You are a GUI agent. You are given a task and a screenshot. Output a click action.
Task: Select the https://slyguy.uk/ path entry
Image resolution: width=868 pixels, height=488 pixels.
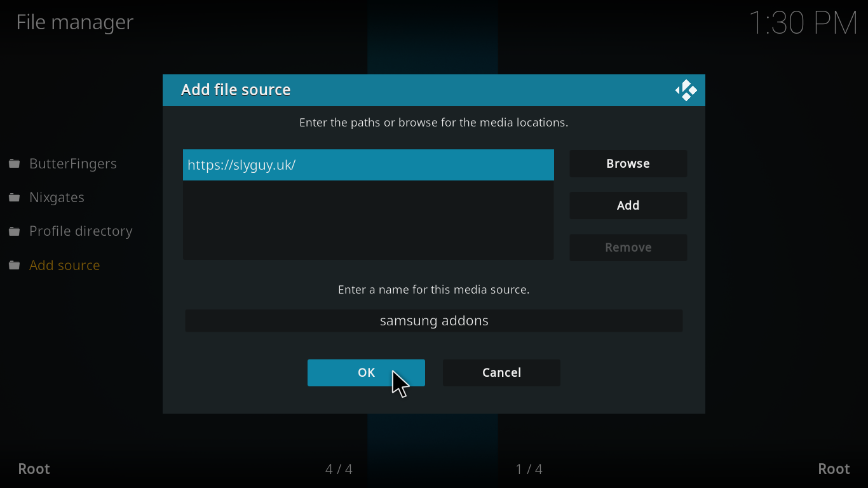click(x=368, y=165)
